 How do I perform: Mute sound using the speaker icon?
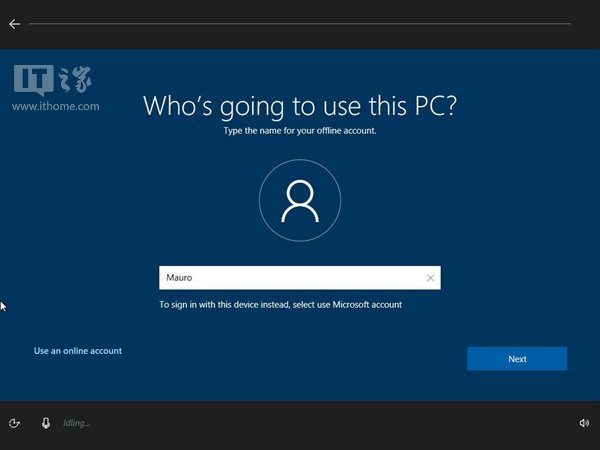click(584, 423)
